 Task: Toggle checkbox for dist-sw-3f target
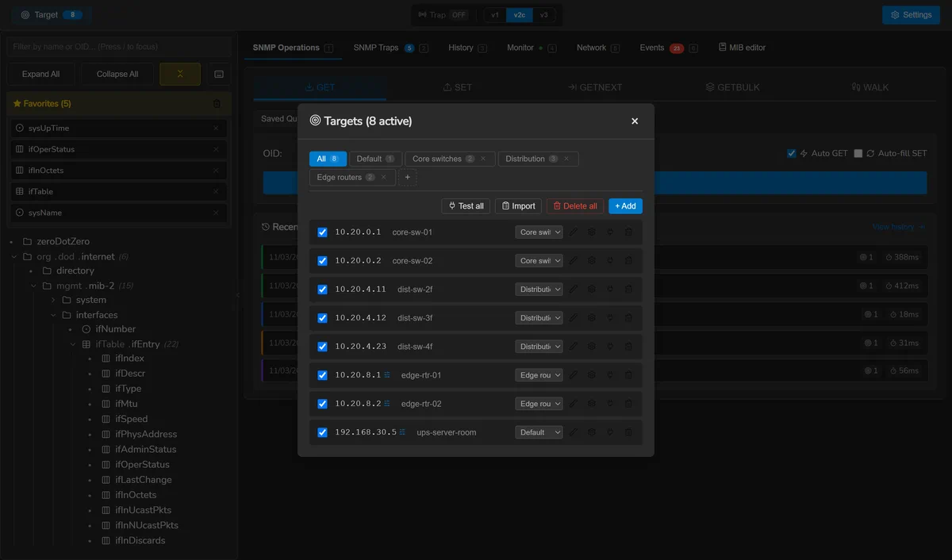(322, 318)
